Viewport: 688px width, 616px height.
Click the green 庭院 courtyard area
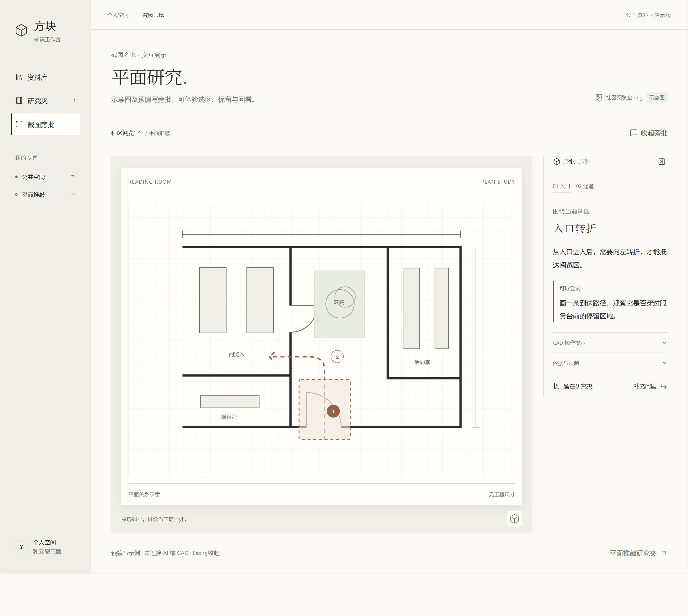pos(339,304)
